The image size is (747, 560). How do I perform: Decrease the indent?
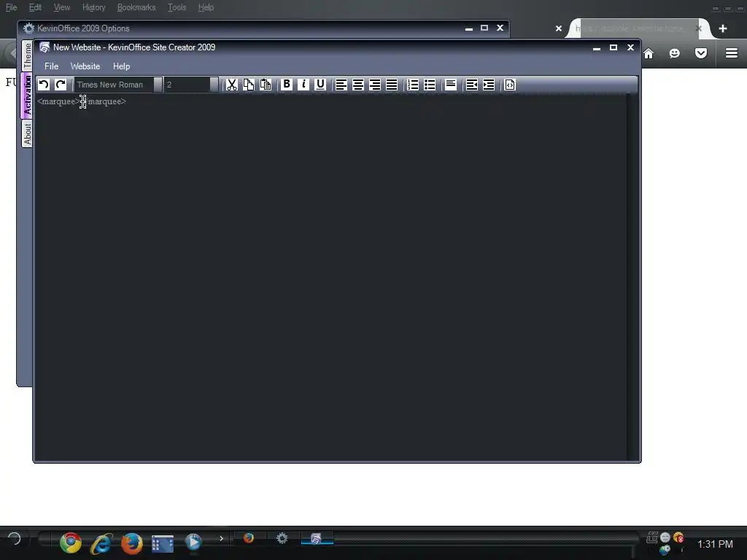(472, 85)
